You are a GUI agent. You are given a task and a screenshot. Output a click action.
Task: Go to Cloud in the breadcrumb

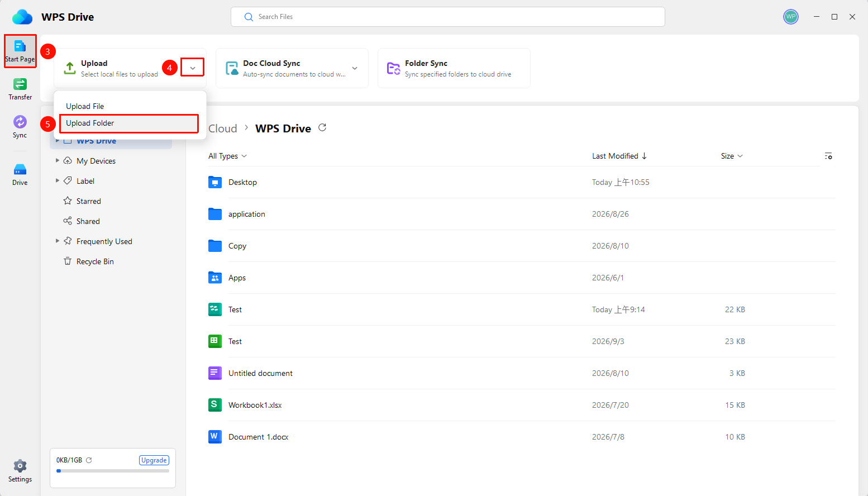point(223,128)
